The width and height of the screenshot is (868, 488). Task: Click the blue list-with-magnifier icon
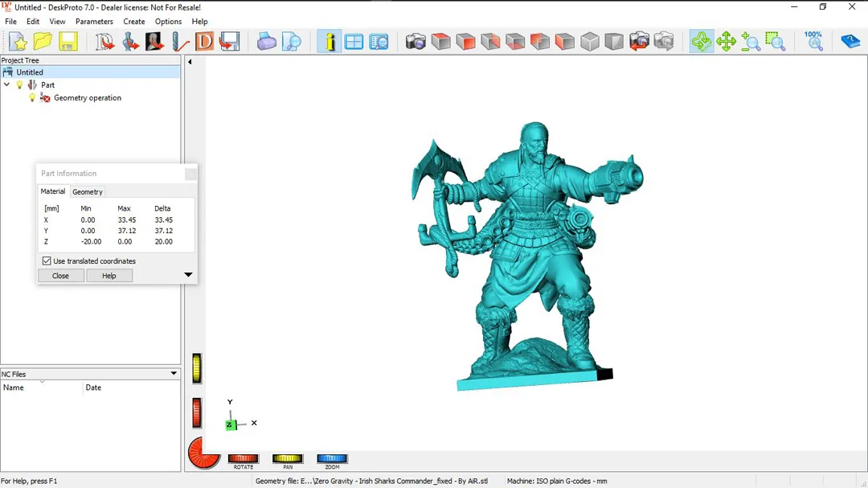(x=379, y=42)
